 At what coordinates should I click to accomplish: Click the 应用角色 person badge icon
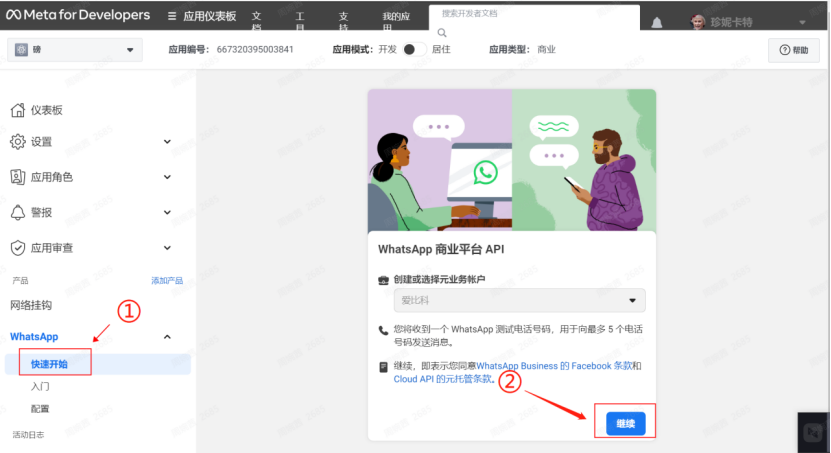point(17,177)
